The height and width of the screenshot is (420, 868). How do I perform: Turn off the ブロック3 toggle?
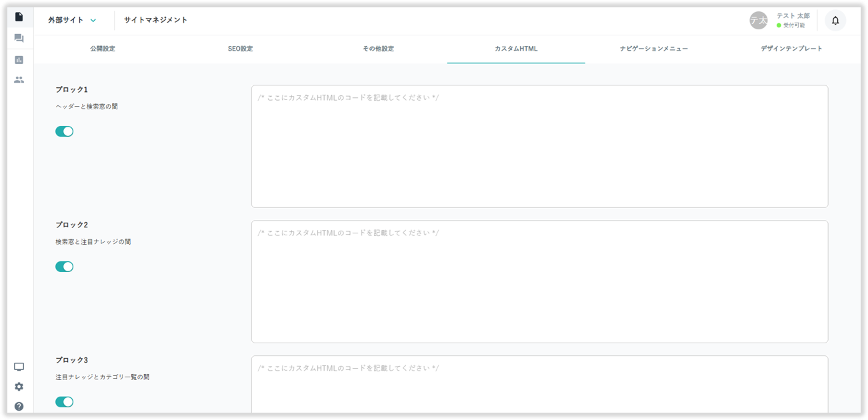[x=65, y=402]
